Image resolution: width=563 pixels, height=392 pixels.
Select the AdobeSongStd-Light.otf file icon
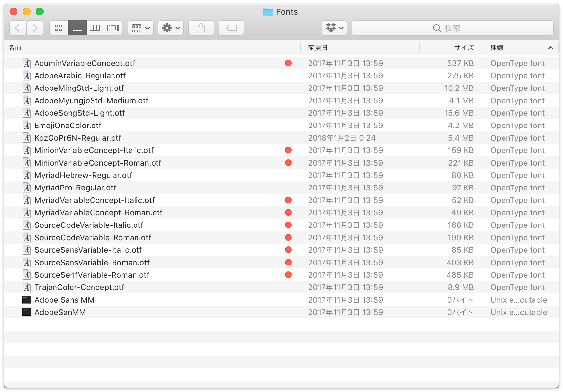tap(27, 113)
